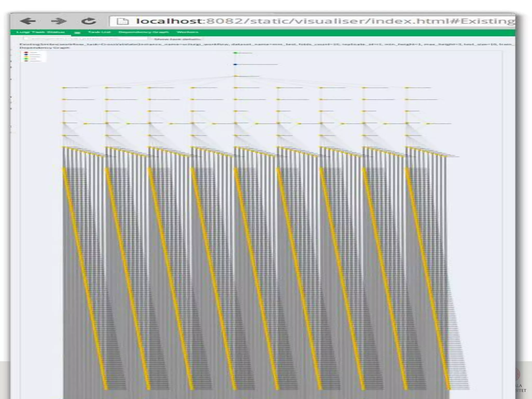Switch to the Dependency Graph tab

(x=143, y=32)
